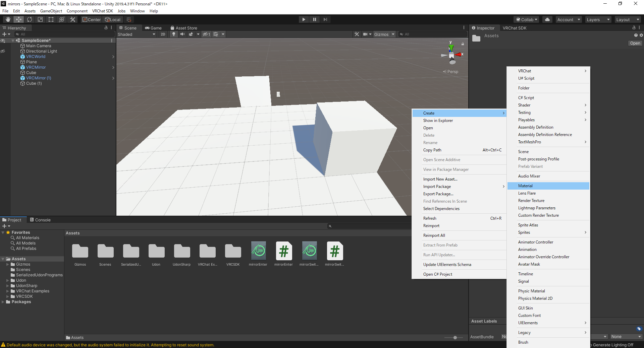The height and width of the screenshot is (348, 644).
Task: Open the grid settings dropdown arrow
Action: [223, 34]
